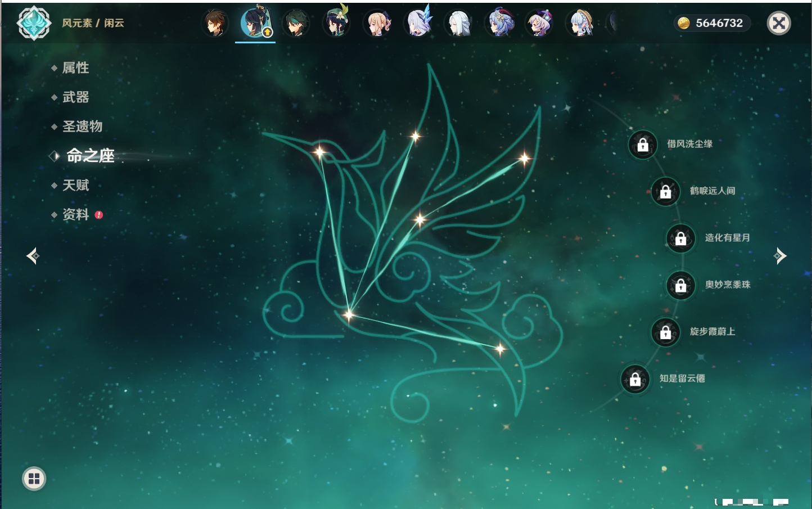
Task: Click the red alert badge beside 资料
Action: [99, 214]
